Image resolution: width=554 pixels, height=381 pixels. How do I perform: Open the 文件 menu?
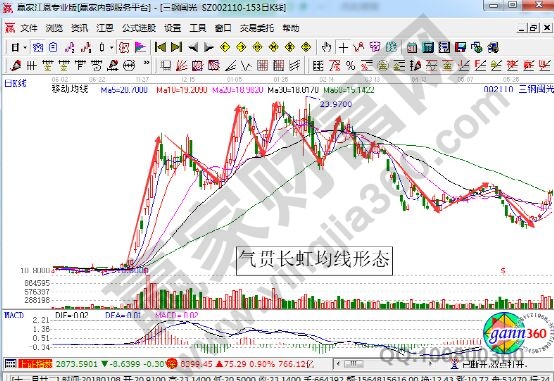point(29,28)
